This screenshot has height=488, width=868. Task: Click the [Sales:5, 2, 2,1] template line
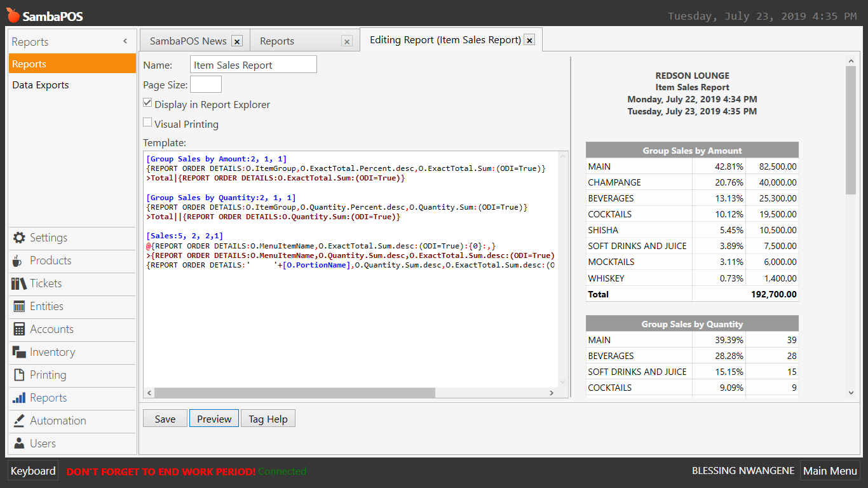[185, 236]
